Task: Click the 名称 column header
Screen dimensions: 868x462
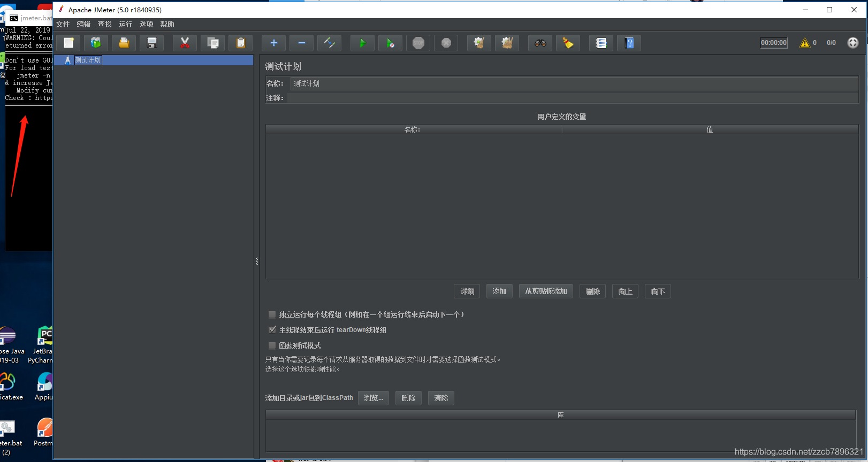Action: pyautogui.click(x=414, y=129)
